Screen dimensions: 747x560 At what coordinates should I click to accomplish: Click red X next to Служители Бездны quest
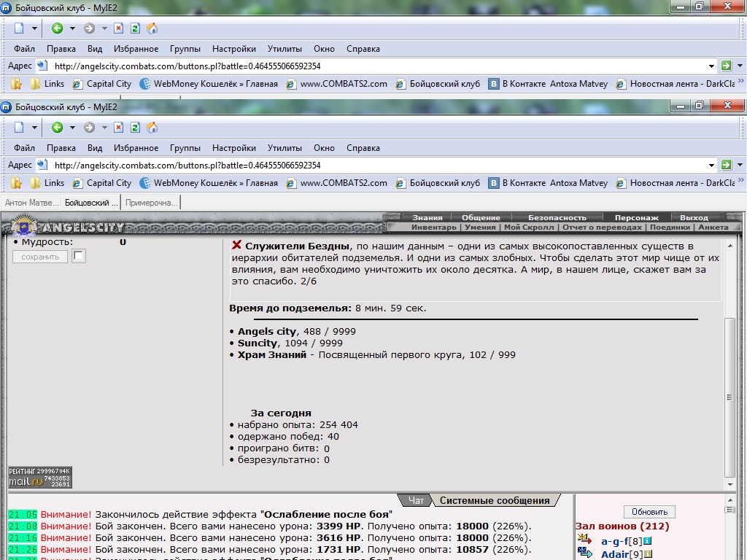pos(236,245)
